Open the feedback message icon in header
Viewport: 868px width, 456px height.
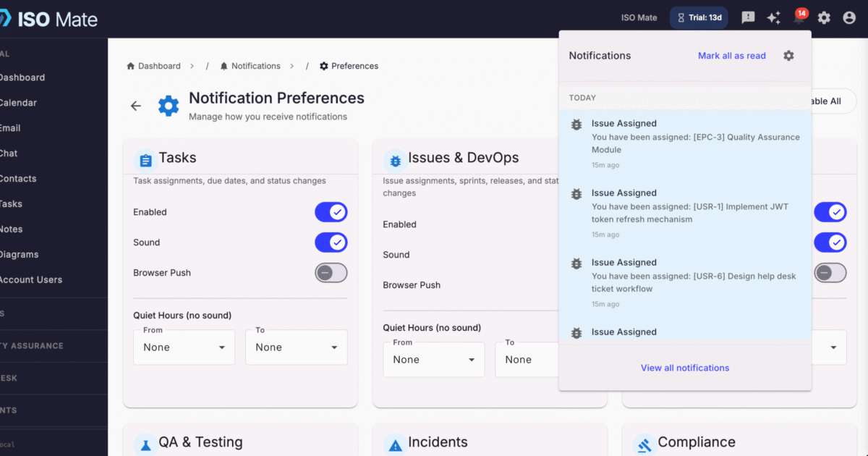point(748,18)
